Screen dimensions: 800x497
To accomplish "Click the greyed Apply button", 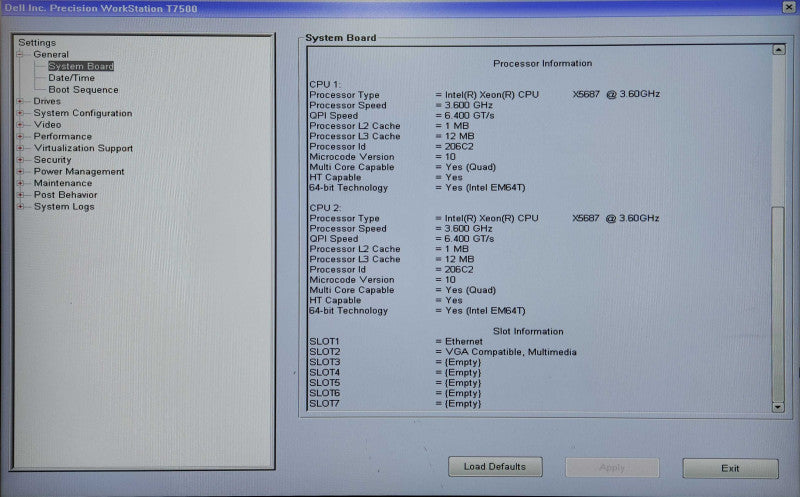I will pos(612,467).
